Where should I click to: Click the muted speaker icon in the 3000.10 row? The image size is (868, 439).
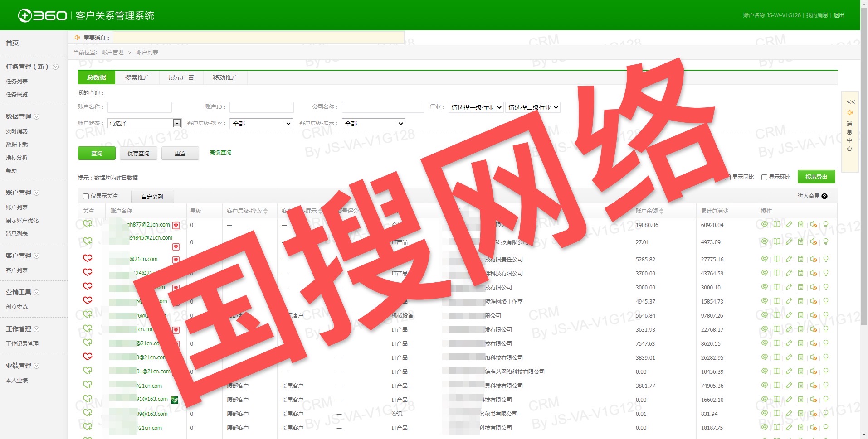pyautogui.click(x=814, y=287)
